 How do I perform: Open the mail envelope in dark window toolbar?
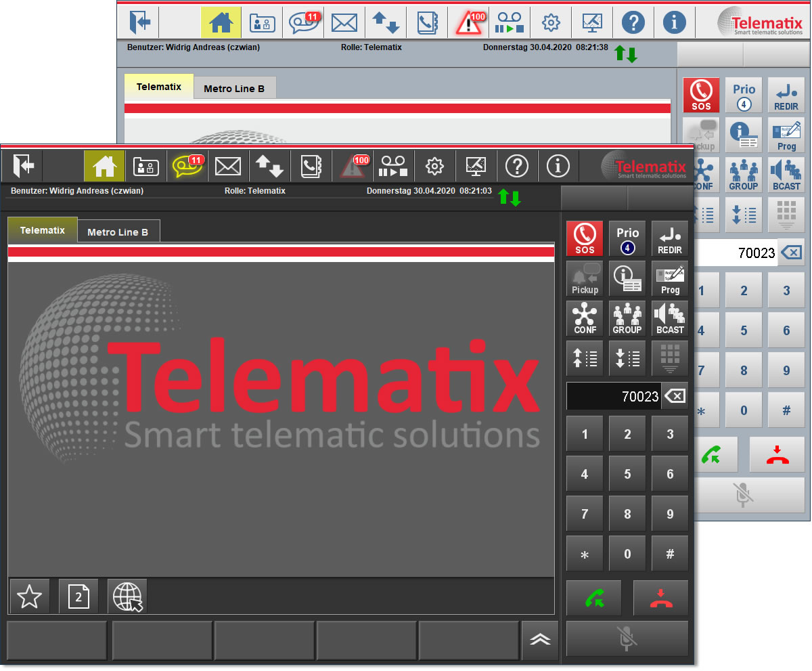pos(229,165)
